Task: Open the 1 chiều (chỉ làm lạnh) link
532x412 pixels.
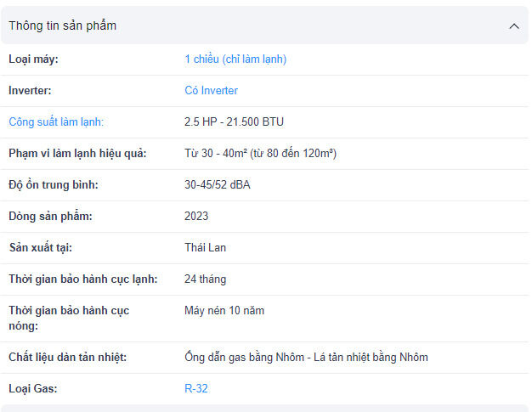Action: pyautogui.click(x=235, y=59)
